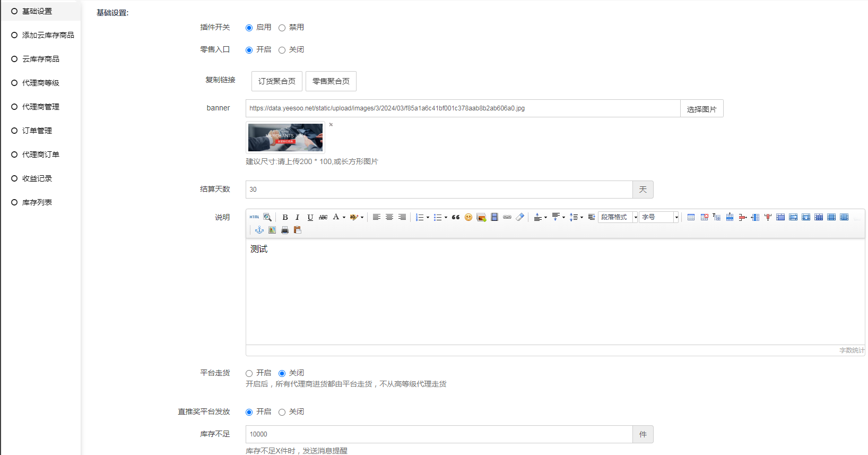Expand the ordered list style dropdown arrow
Screen dimensions: 868x455
tap(428, 217)
